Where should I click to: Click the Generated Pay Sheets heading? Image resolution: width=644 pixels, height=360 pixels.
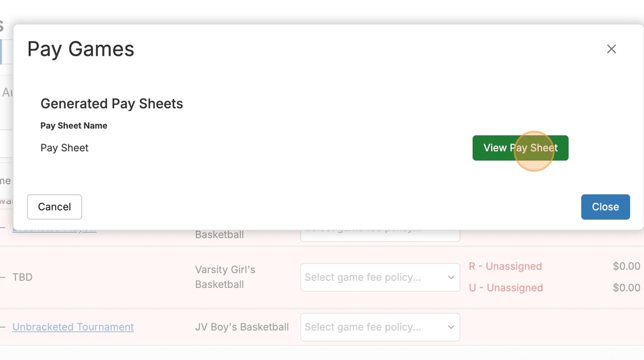tap(112, 104)
